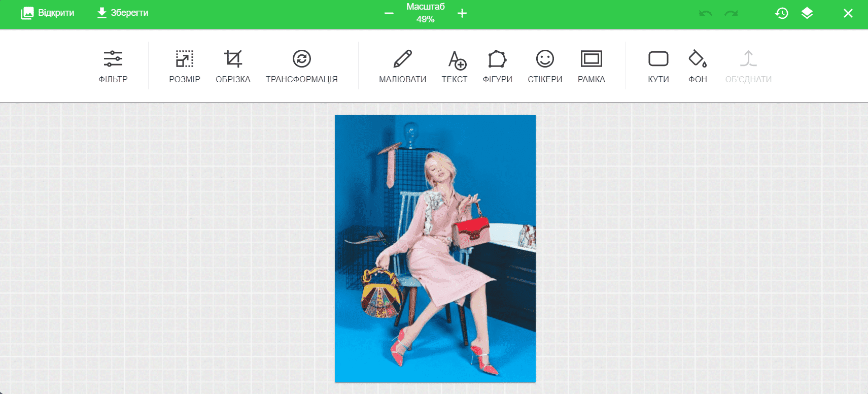Open the layers panel icon
The height and width of the screenshot is (394, 868).
point(807,13)
